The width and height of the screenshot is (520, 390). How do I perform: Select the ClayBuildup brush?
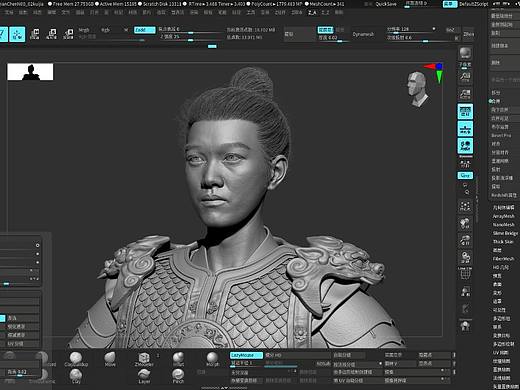click(76, 359)
